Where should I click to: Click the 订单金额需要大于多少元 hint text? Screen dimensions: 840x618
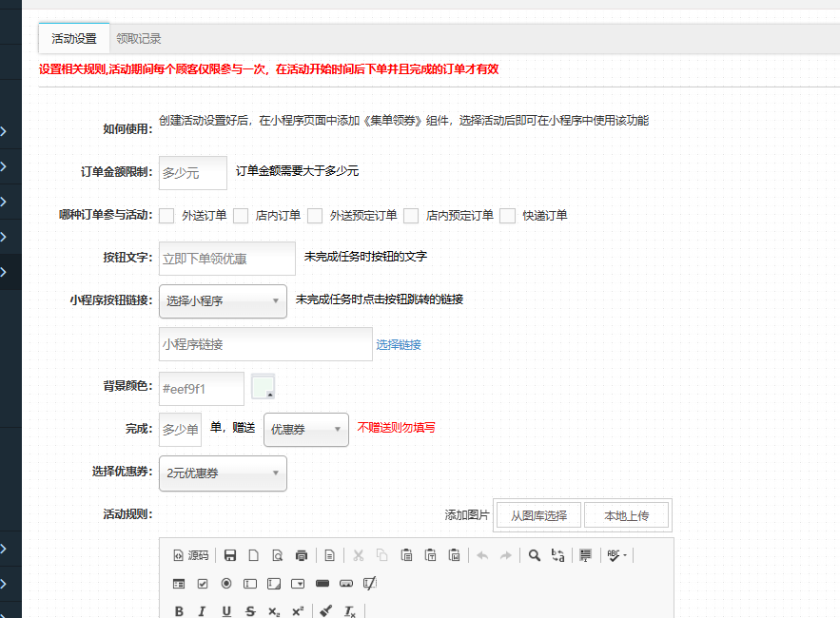298,171
